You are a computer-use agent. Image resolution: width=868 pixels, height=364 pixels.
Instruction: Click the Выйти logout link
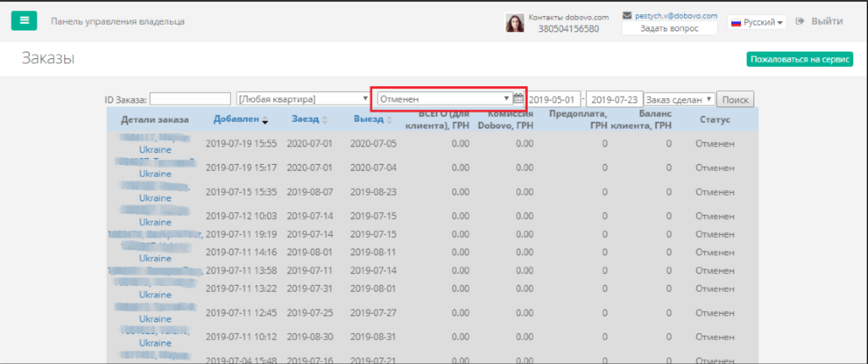827,21
